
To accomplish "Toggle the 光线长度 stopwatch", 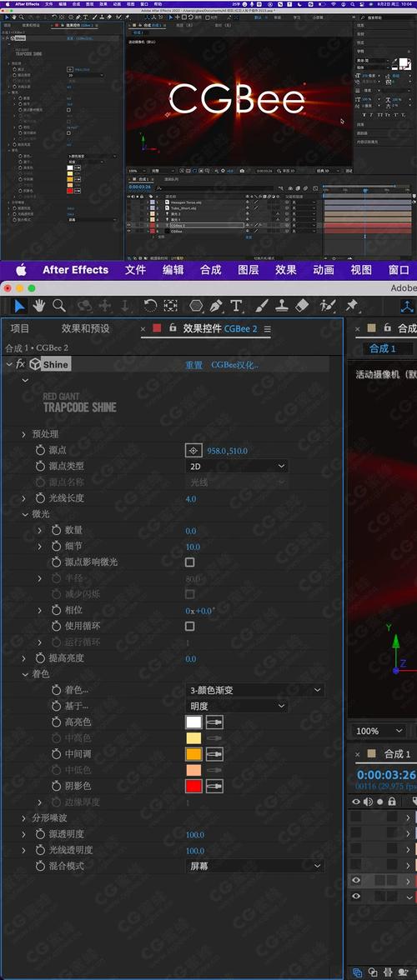I will coord(41,498).
